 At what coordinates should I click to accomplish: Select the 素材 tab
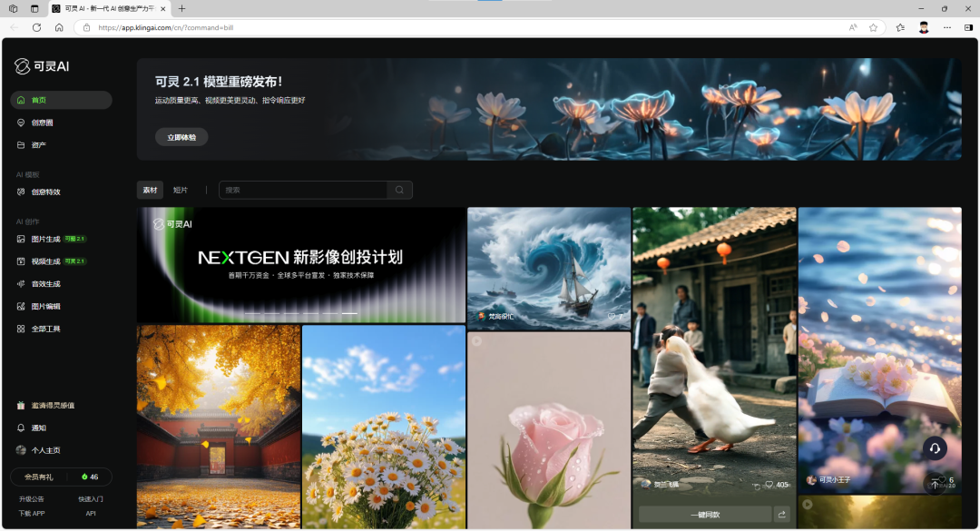(x=150, y=191)
